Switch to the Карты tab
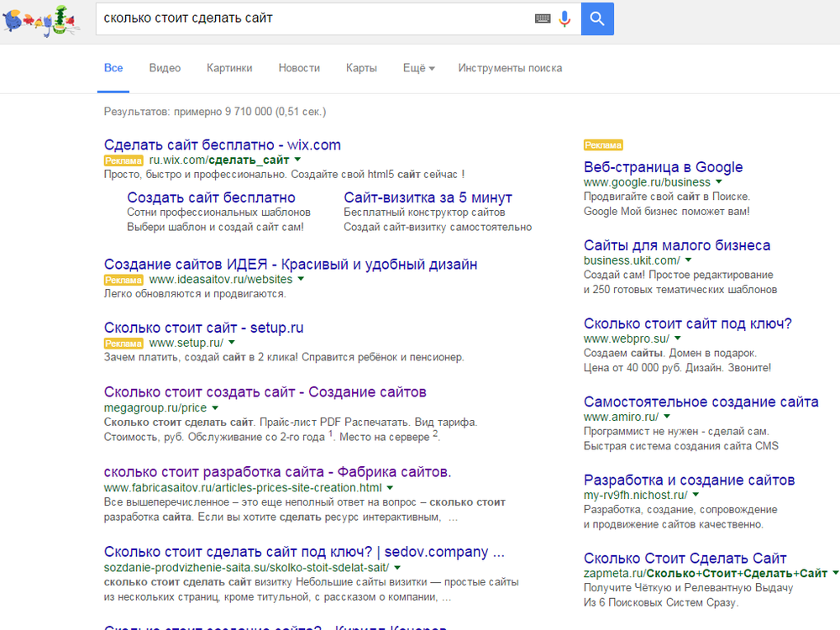The image size is (840, 630). 361,68
